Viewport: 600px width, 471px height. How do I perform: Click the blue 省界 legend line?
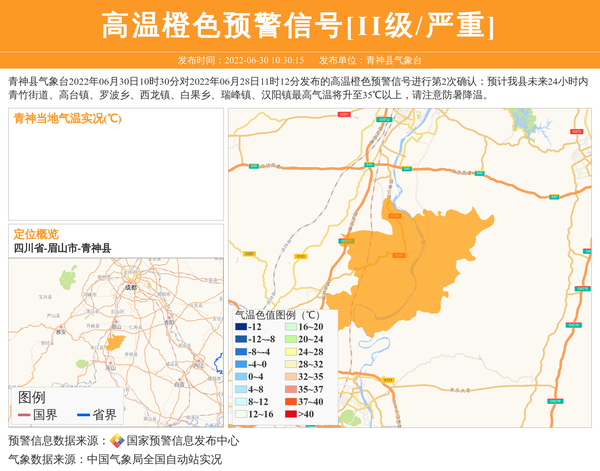[83, 415]
